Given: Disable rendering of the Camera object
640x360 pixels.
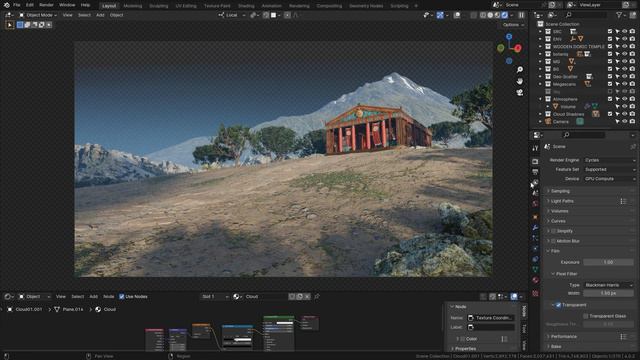Looking at the screenshot, I should [632, 122].
